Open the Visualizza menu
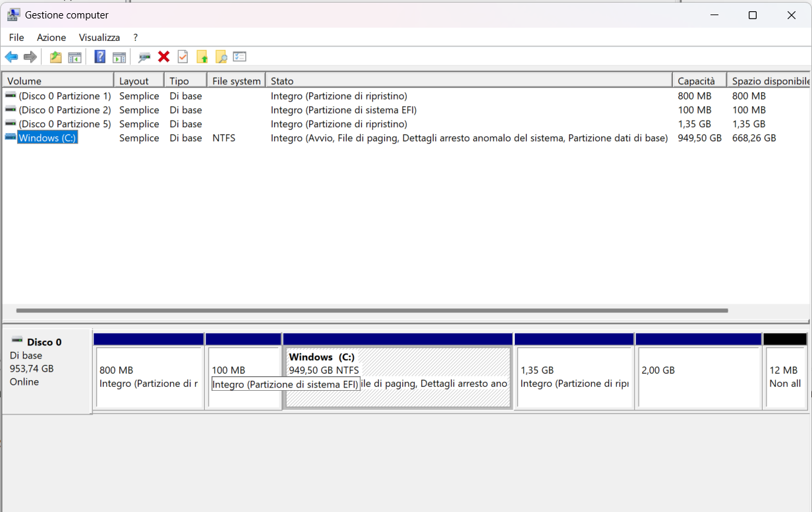 [x=100, y=38]
